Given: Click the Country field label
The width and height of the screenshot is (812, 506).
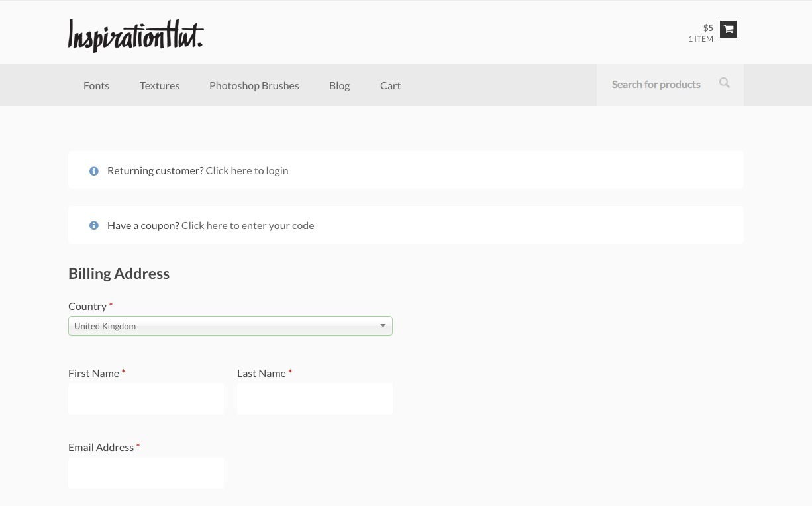Looking at the screenshot, I should [x=87, y=306].
